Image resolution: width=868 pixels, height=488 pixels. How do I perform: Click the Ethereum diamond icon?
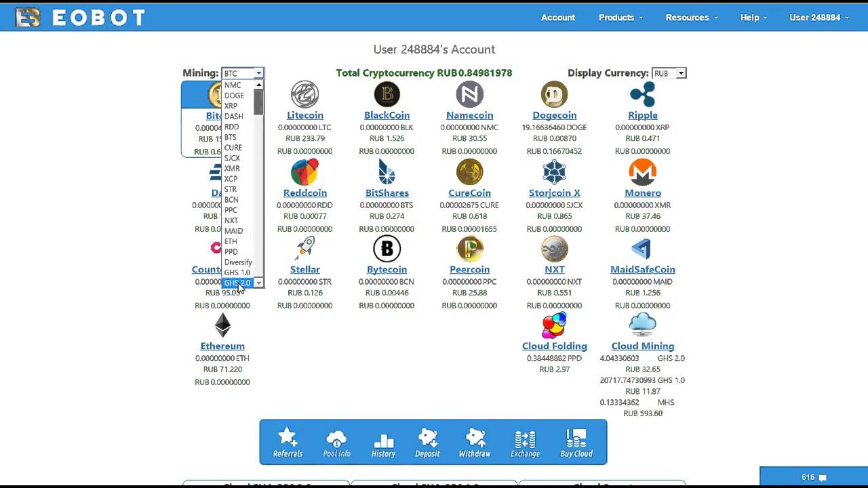point(222,325)
